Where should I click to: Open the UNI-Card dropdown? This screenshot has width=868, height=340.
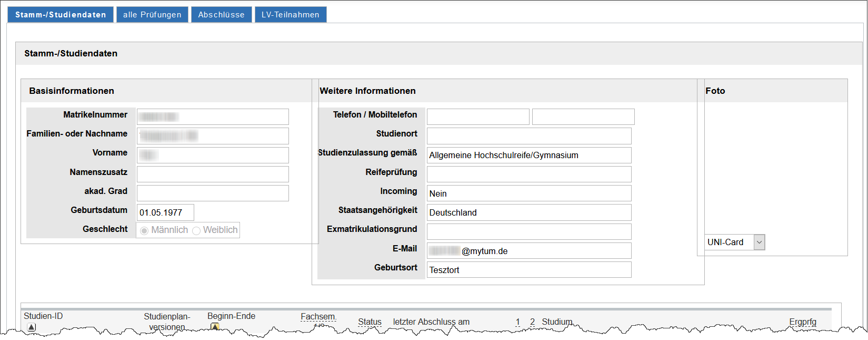[x=734, y=242]
